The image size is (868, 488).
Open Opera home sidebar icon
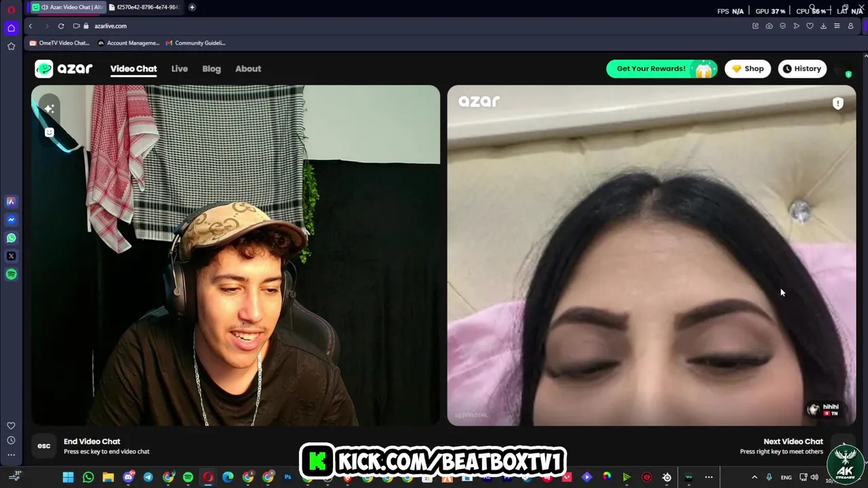(x=11, y=28)
